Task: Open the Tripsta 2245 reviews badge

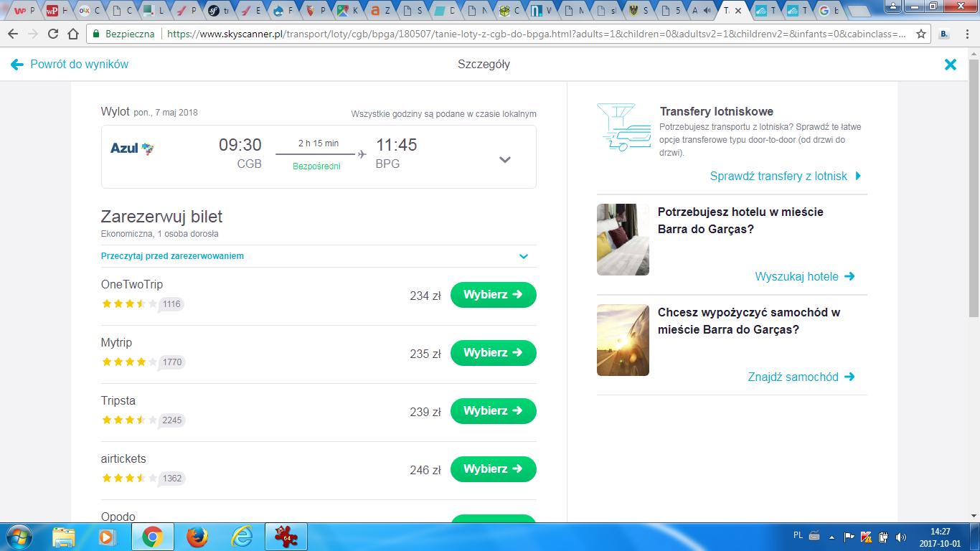Action: (x=172, y=420)
